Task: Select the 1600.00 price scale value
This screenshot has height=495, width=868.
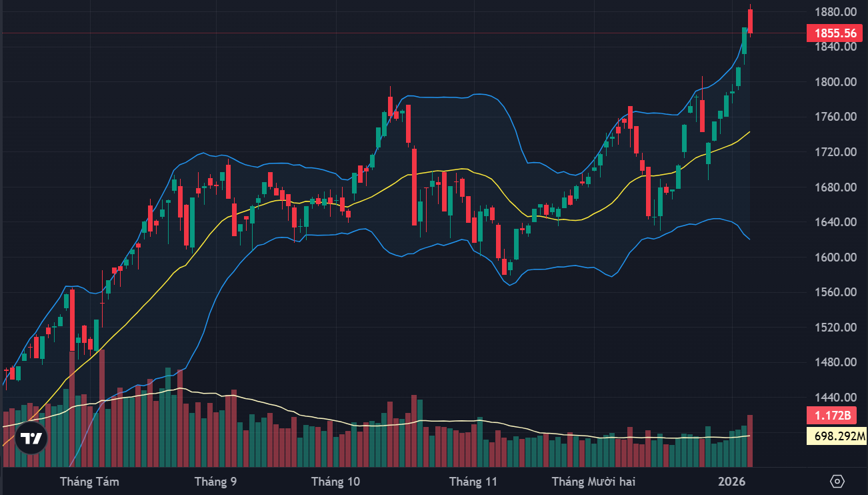Action: [835, 258]
